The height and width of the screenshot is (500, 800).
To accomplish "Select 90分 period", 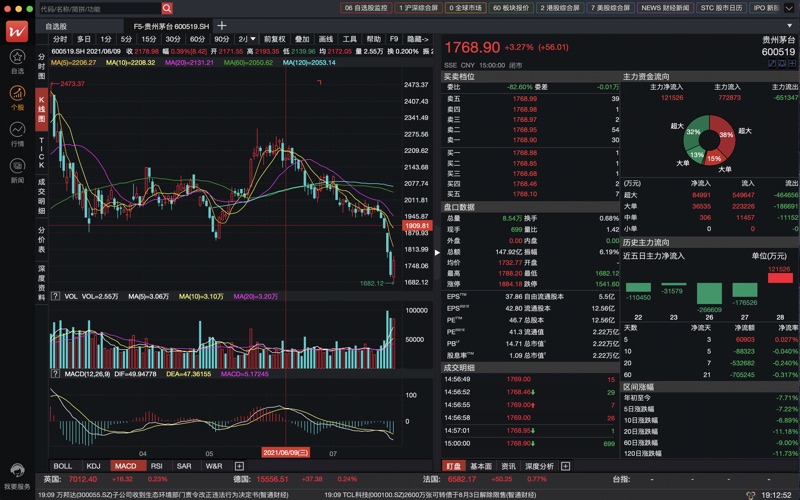I will coord(221,39).
